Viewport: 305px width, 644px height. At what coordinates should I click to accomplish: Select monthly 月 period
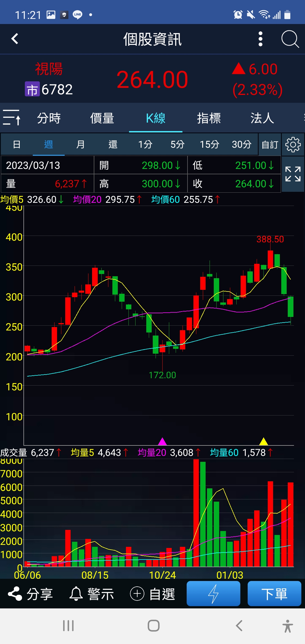point(80,144)
